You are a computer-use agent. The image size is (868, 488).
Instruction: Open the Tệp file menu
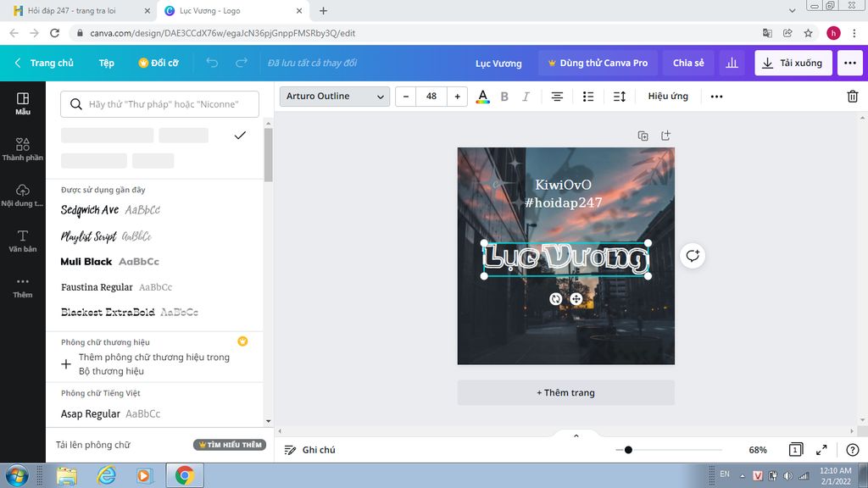coord(106,63)
